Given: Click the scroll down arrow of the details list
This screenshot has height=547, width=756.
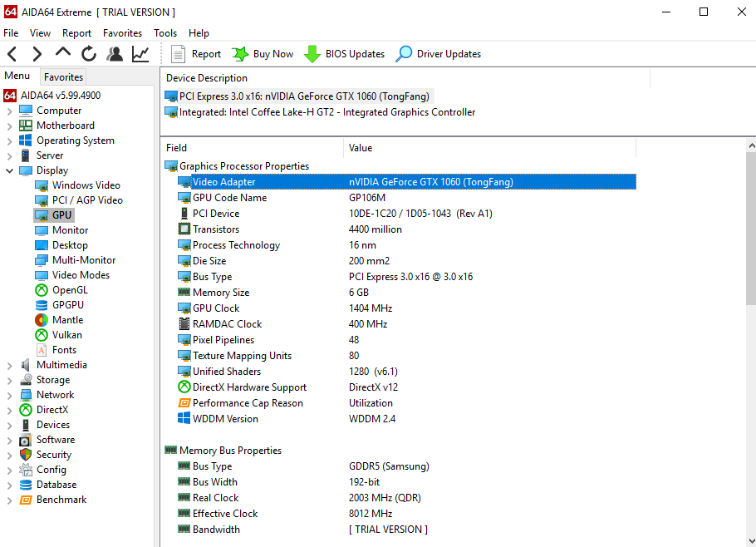Looking at the screenshot, I should pos(751,540).
